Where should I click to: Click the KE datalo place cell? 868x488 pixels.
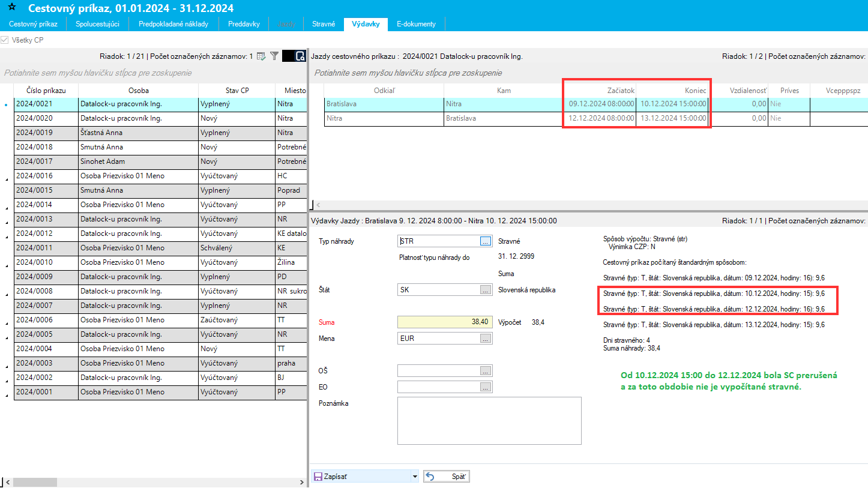pos(291,233)
